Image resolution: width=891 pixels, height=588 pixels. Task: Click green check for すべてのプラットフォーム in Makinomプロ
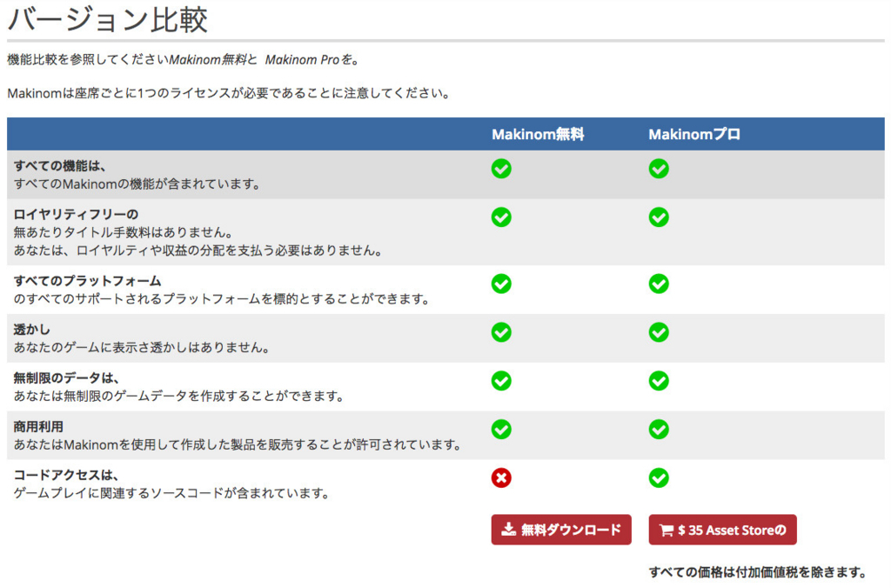(659, 284)
